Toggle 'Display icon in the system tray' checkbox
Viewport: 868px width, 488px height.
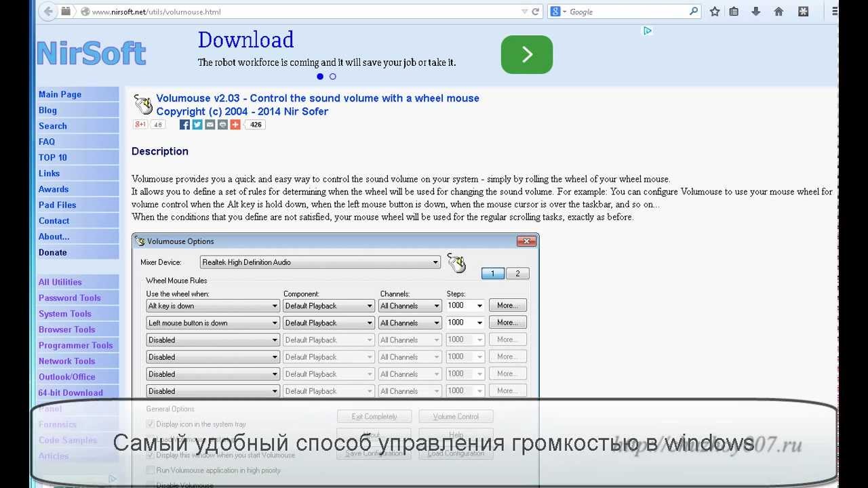pos(151,424)
